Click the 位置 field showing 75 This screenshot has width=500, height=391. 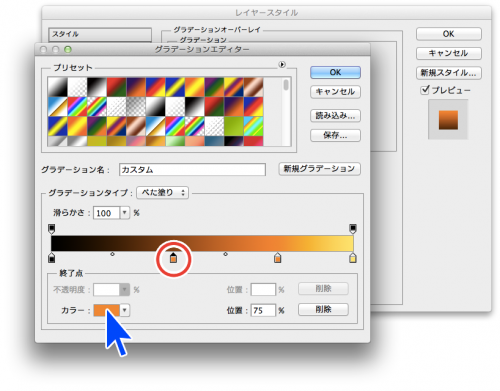pyautogui.click(x=263, y=310)
